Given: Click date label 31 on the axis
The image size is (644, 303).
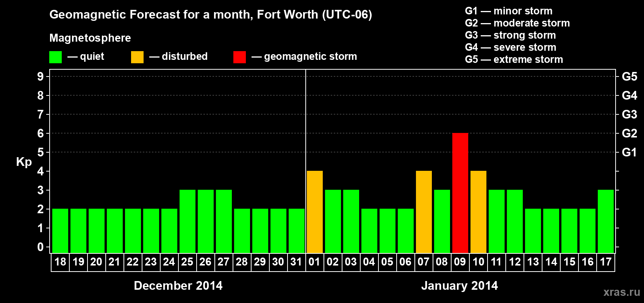Looking at the screenshot, I should coord(296,262).
